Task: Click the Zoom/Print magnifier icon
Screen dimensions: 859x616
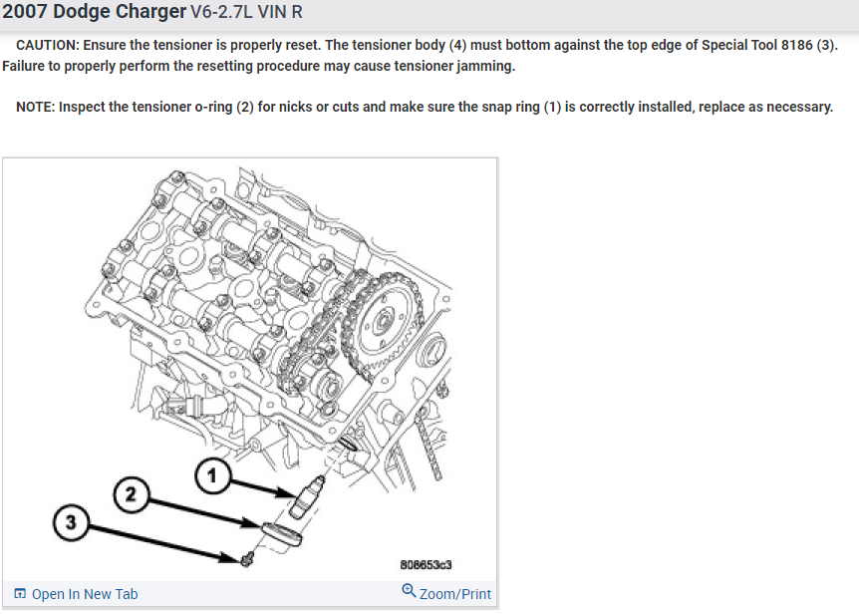Action: [x=409, y=591]
